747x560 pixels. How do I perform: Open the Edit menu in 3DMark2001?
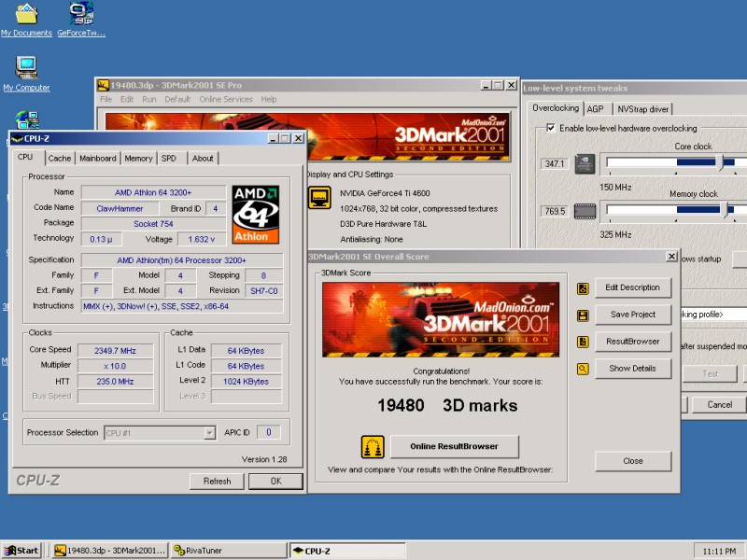click(x=127, y=99)
